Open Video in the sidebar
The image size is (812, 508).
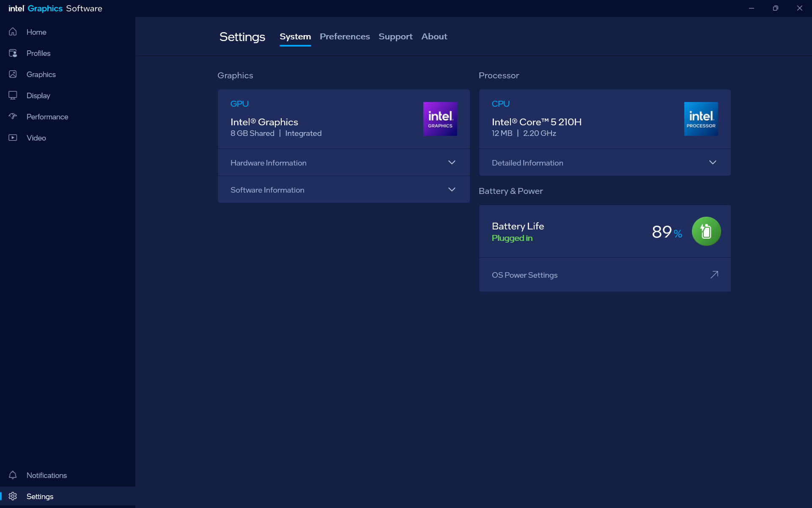68,138
